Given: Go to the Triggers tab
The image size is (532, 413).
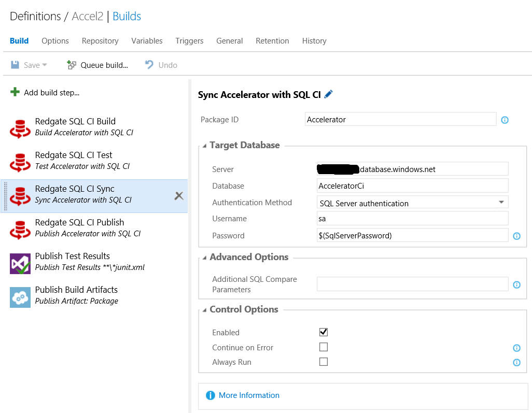Looking at the screenshot, I should point(189,41).
